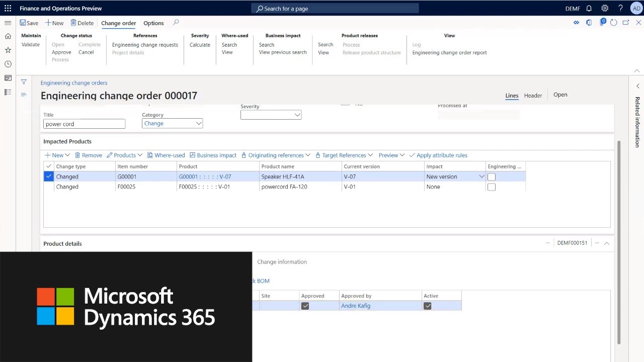The height and width of the screenshot is (362, 644).
Task: Open the filter pane funnel icon
Action: click(x=24, y=82)
